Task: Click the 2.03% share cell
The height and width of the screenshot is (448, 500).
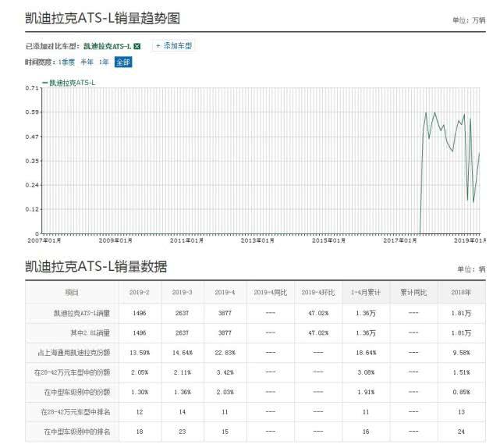Action: (x=225, y=392)
